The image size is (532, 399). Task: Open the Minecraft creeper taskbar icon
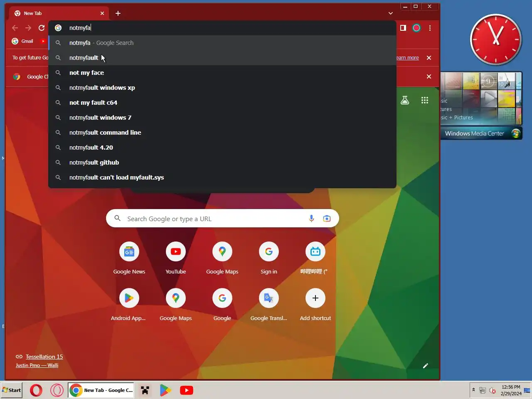pos(145,390)
